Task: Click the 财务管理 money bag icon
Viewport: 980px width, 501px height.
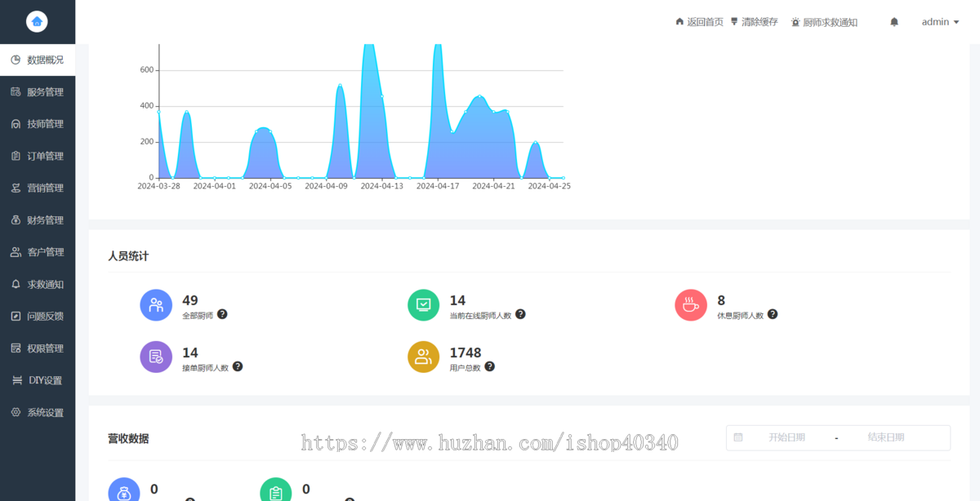Action: pos(16,220)
